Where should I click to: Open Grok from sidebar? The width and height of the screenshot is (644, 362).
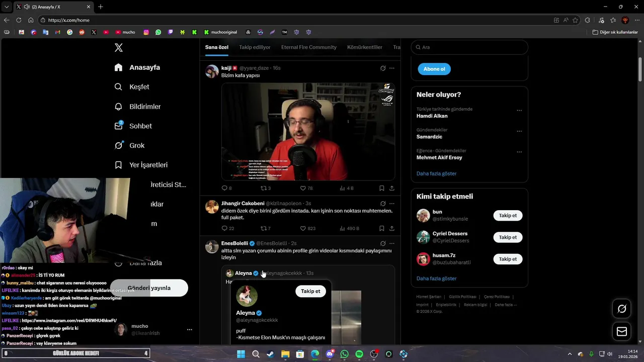(129, 145)
